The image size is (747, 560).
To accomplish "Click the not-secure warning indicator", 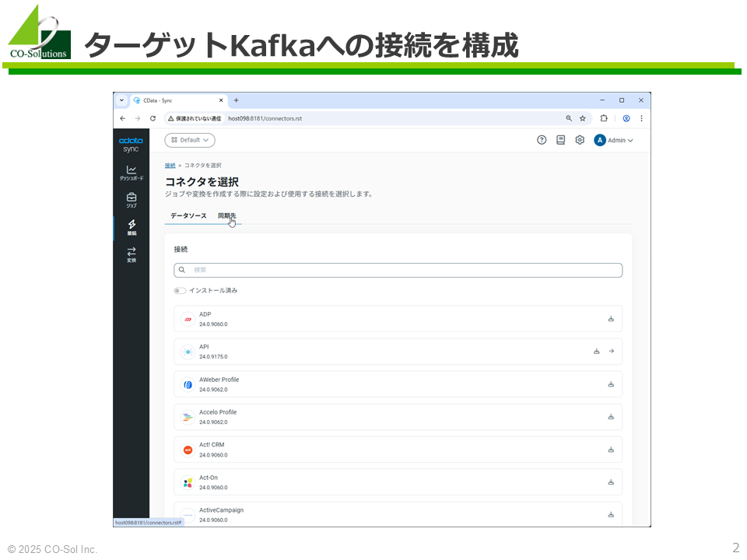I will click(x=195, y=118).
